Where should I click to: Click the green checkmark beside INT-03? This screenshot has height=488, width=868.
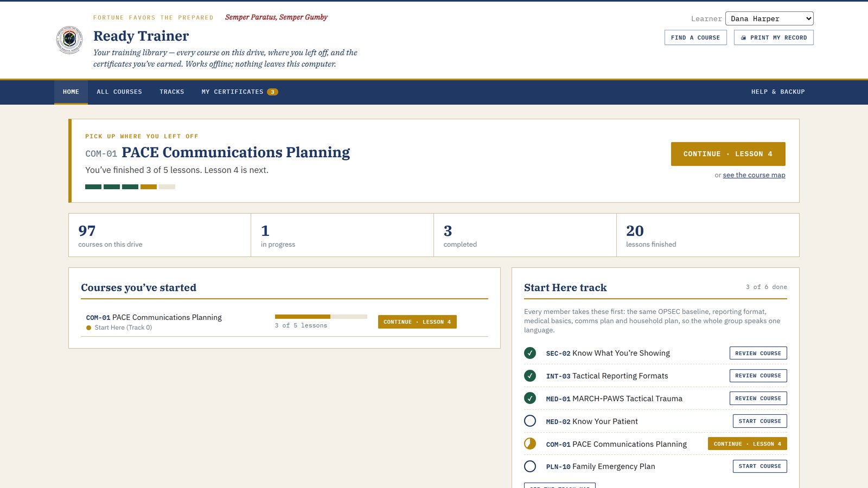point(530,376)
